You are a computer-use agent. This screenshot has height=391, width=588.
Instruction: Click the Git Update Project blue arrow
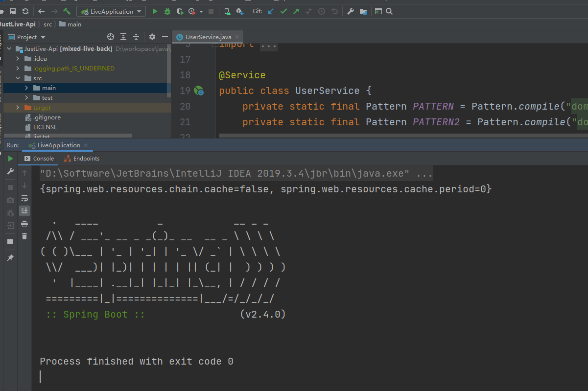pyautogui.click(x=271, y=11)
